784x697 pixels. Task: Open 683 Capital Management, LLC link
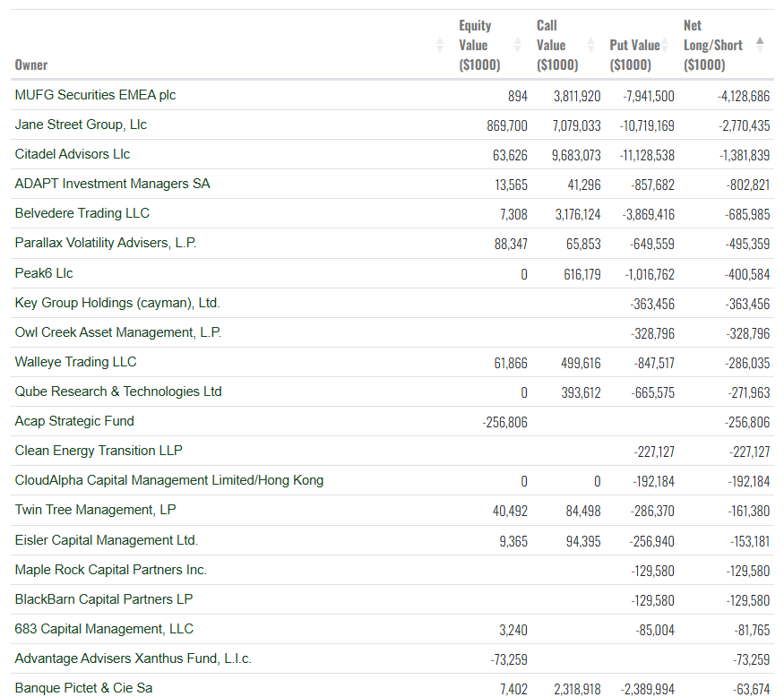pyautogui.click(x=104, y=629)
